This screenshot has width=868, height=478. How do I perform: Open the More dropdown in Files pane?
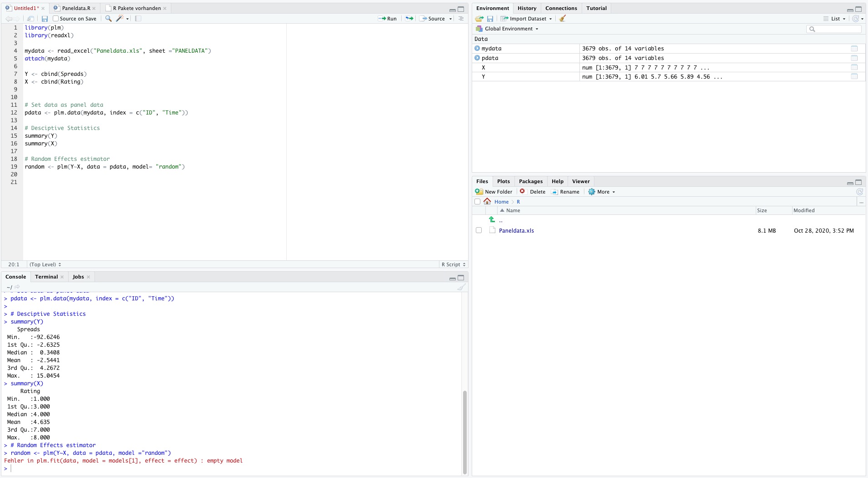click(x=602, y=192)
